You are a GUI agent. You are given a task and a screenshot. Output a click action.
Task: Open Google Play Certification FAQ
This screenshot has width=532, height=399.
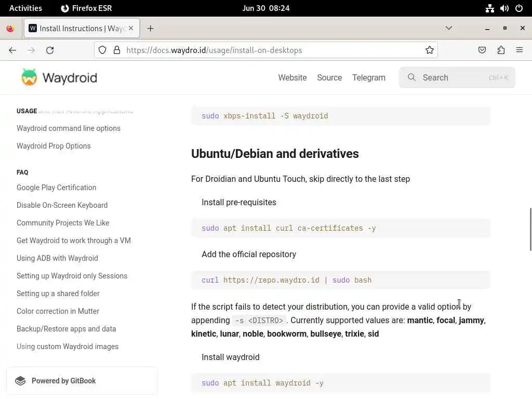(56, 187)
